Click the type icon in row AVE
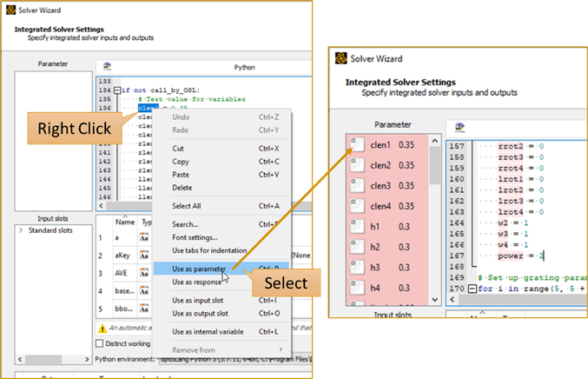The width and height of the screenshot is (588, 379). point(144,273)
